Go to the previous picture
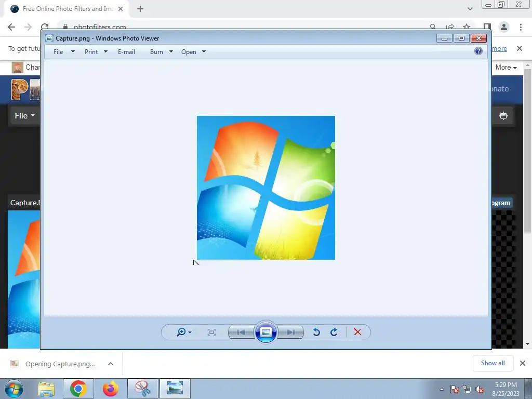The image size is (532, 399). click(241, 332)
